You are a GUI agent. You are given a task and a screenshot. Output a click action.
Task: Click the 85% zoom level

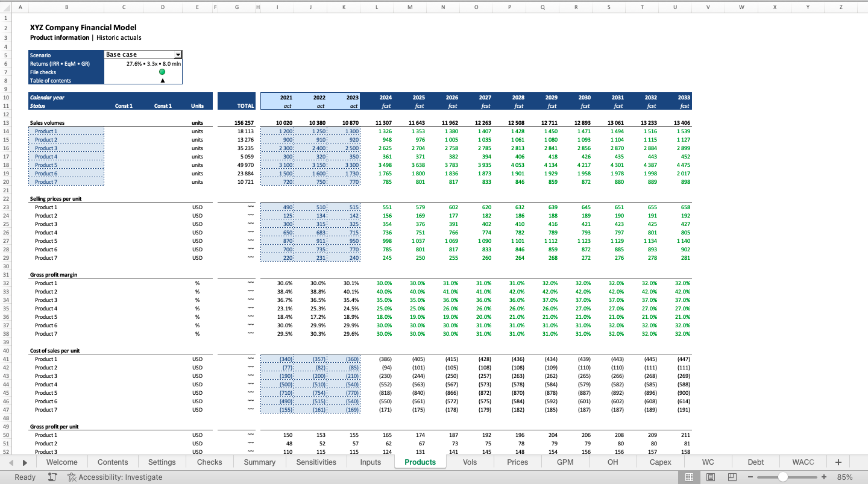click(845, 477)
